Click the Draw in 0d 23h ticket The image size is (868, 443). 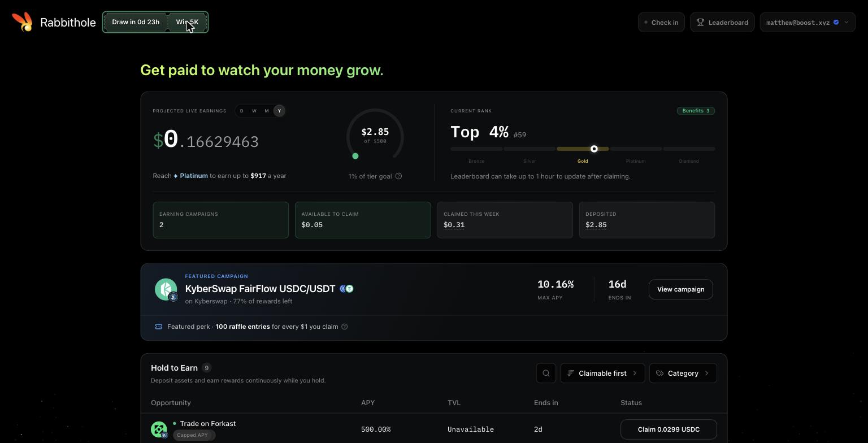[x=136, y=22]
